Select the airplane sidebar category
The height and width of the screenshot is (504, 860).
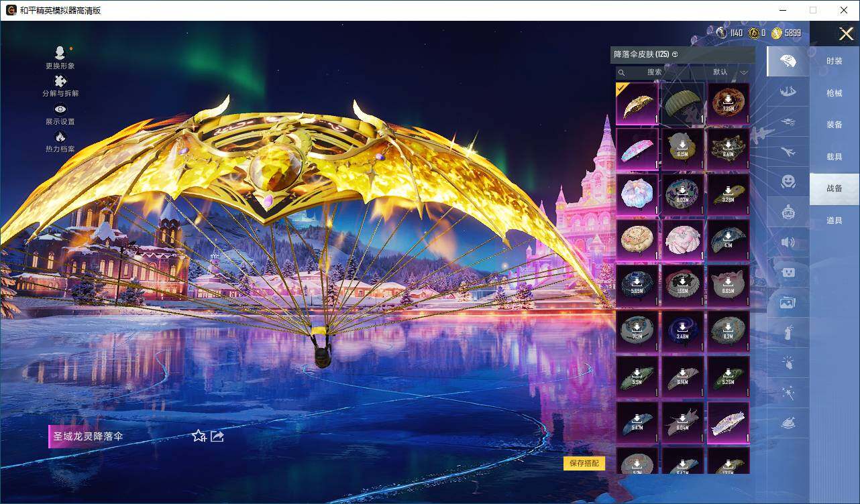tap(788, 152)
